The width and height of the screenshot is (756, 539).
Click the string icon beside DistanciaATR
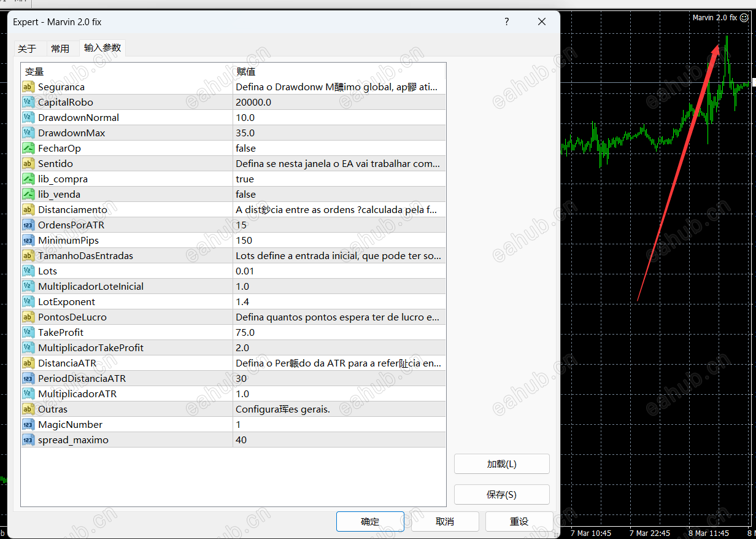(x=28, y=363)
